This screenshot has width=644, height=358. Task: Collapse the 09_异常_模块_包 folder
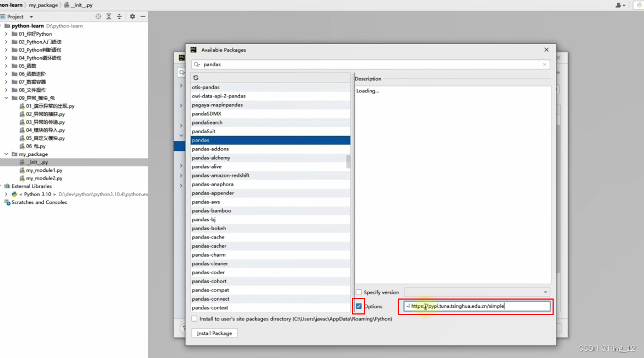coord(6,98)
